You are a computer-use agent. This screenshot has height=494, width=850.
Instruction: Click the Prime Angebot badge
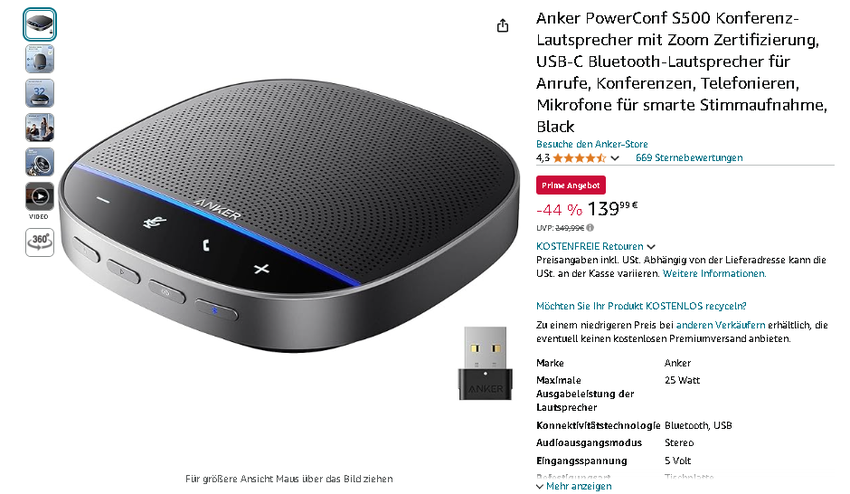(571, 185)
